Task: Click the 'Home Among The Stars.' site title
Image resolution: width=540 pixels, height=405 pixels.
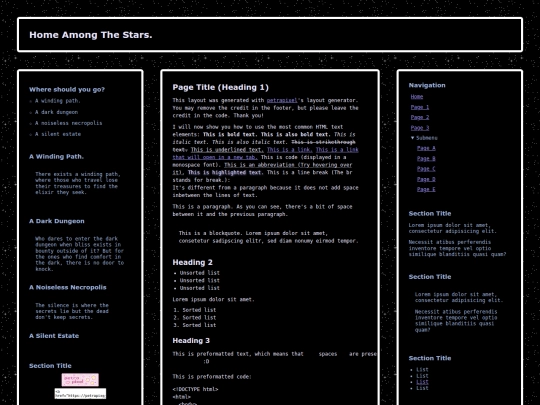Action: [91, 35]
